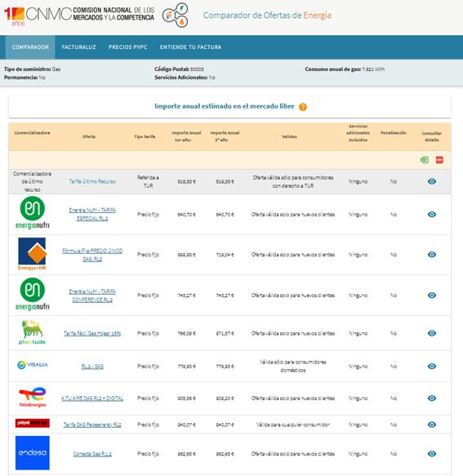The image size is (463, 476).
Task: Download results with the red PDF icon
Action: (439, 160)
